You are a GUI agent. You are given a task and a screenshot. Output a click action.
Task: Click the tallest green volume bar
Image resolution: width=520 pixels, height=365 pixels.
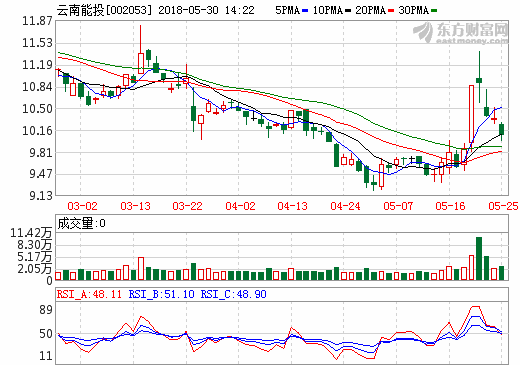[479, 258]
